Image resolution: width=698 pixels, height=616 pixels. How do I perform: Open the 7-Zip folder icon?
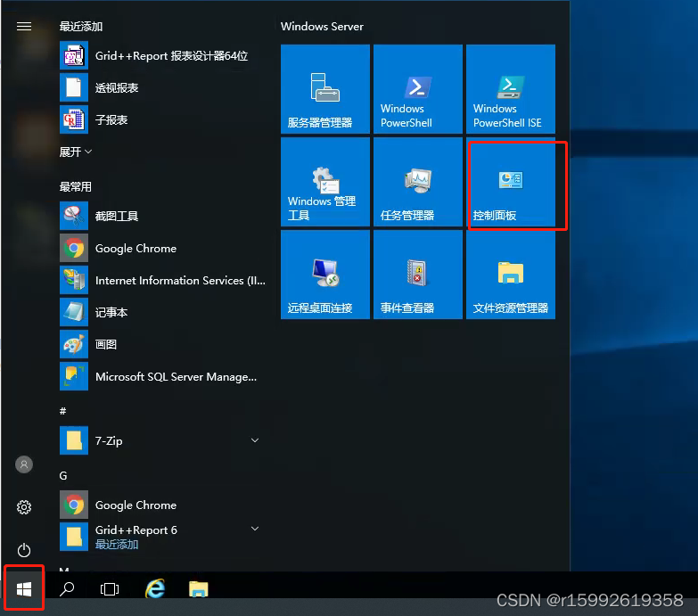click(74, 440)
